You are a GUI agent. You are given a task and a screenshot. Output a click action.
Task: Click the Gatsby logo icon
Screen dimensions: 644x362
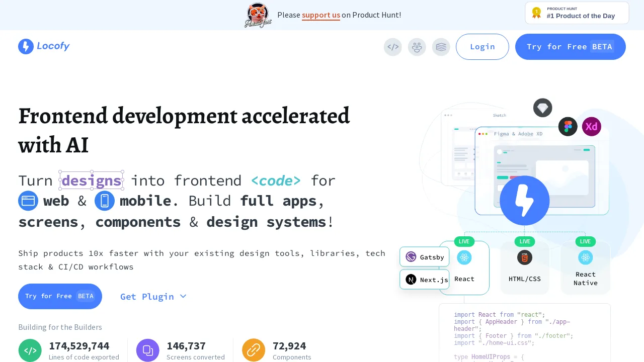click(x=411, y=257)
